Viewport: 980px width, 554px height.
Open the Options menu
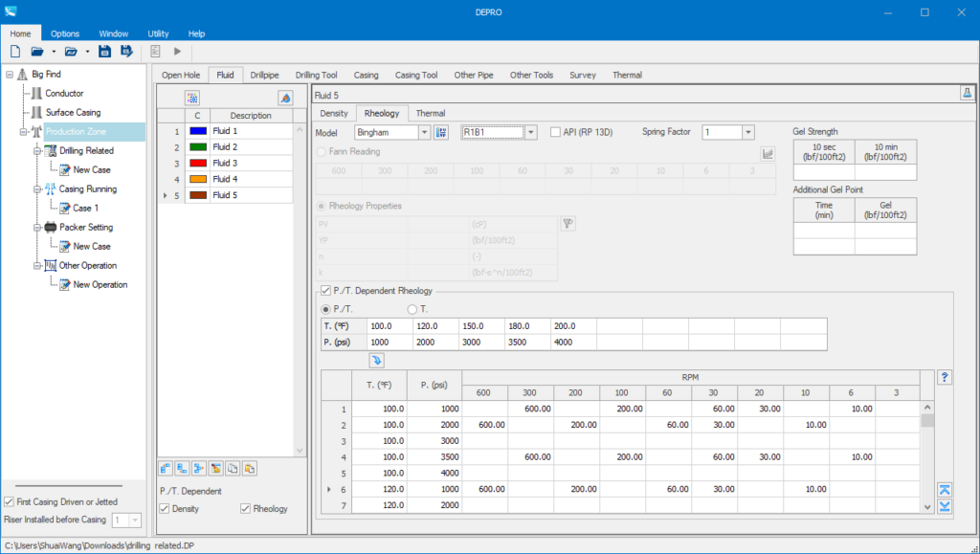pyautogui.click(x=65, y=33)
